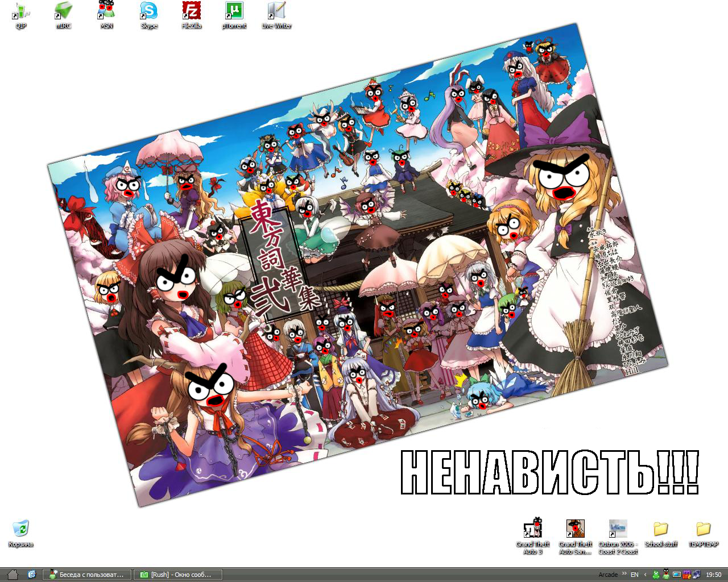This screenshot has height=582, width=728.
Task: Launch the mIRC desktop shortcut
Action: coord(63,15)
